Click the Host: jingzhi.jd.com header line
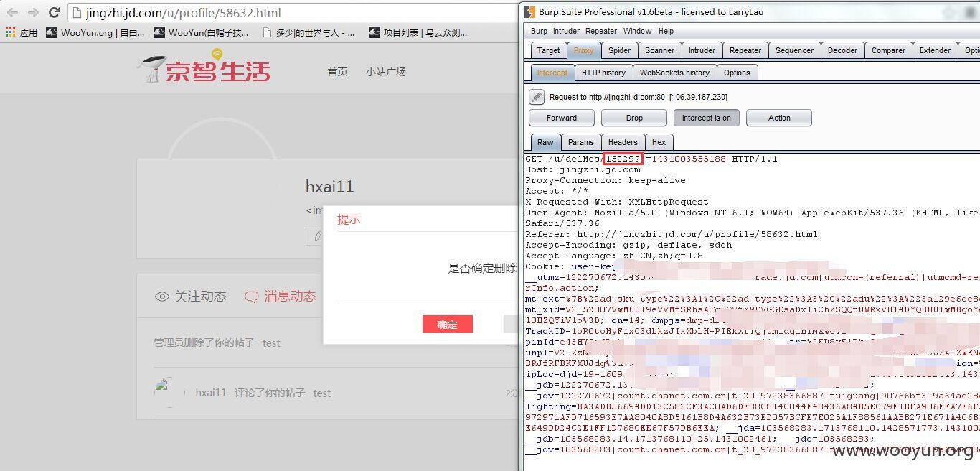The image size is (980, 471). click(583, 169)
